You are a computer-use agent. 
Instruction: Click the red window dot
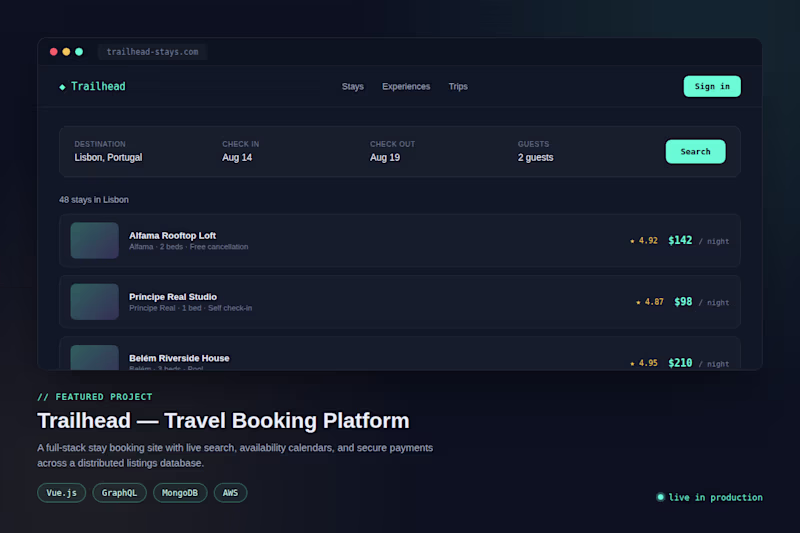pyautogui.click(x=54, y=52)
